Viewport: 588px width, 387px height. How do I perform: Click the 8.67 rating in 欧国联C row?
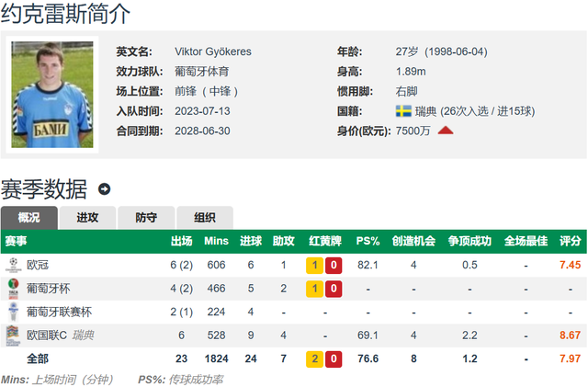coord(571,336)
